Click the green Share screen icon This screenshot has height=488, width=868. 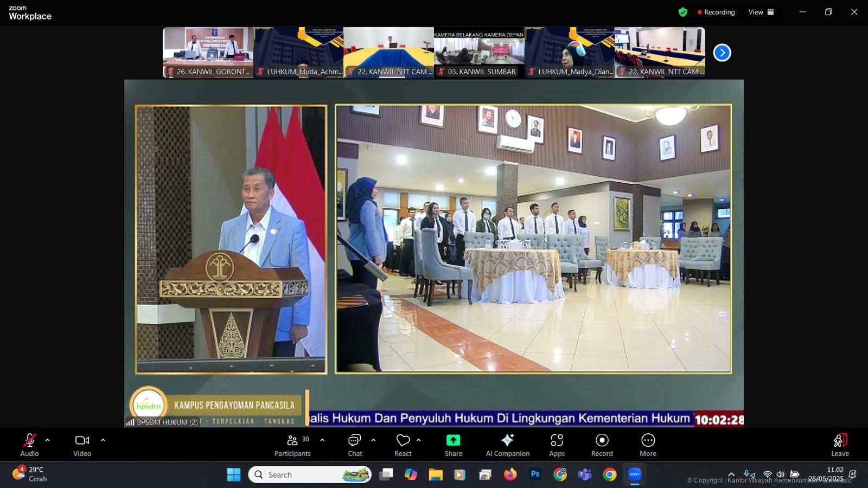(453, 440)
